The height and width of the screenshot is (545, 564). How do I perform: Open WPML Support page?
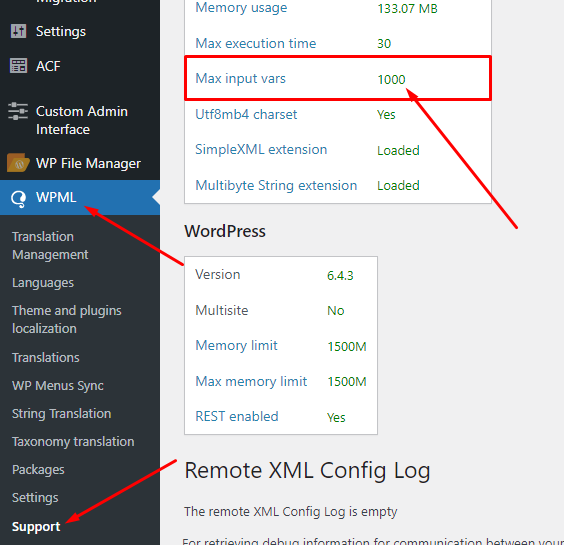36,527
